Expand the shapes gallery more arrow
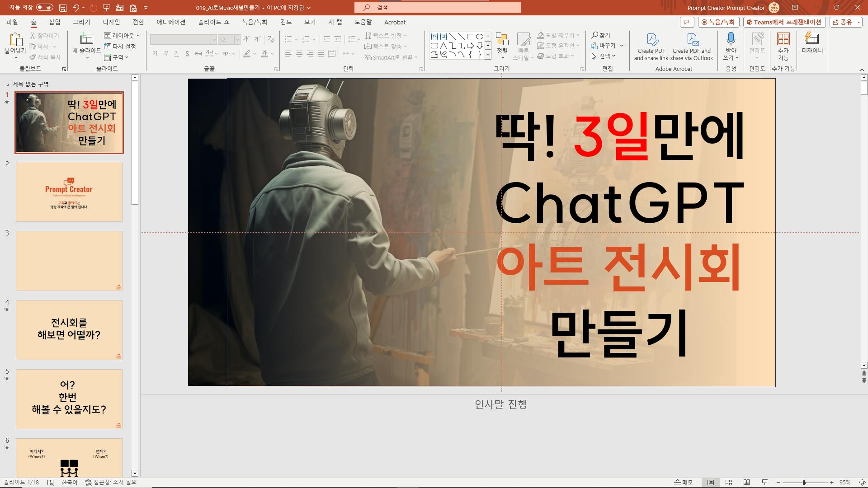This screenshot has height=488, width=868. tap(488, 55)
